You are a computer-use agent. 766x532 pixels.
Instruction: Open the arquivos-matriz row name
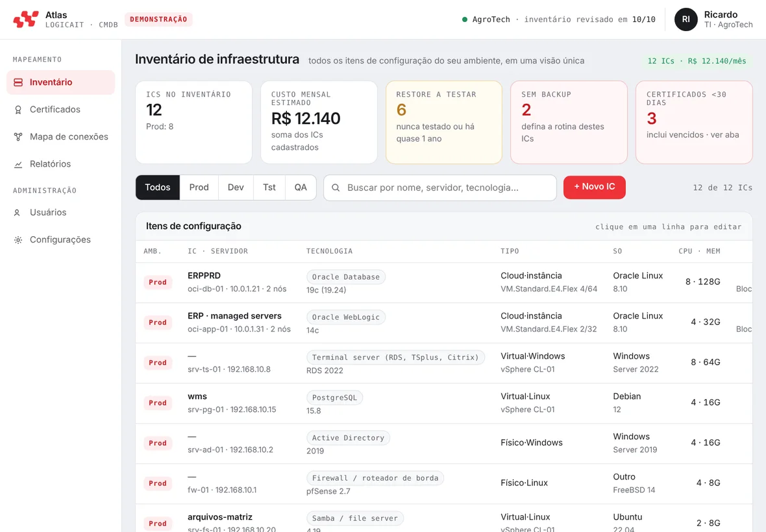[x=220, y=517]
